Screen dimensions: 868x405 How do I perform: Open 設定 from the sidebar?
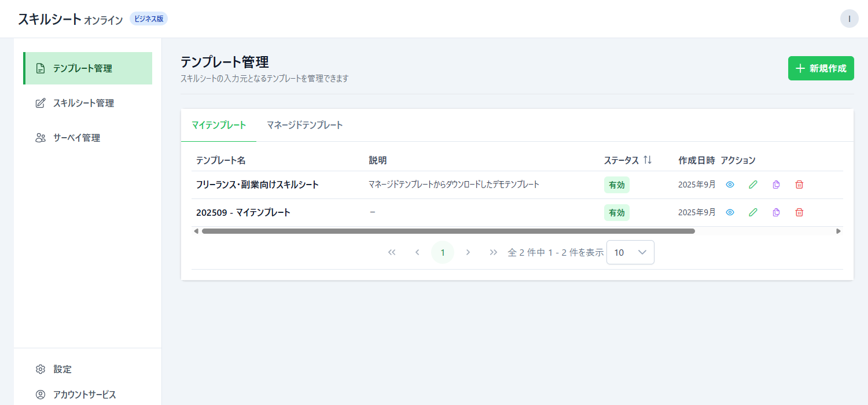pyautogui.click(x=62, y=369)
